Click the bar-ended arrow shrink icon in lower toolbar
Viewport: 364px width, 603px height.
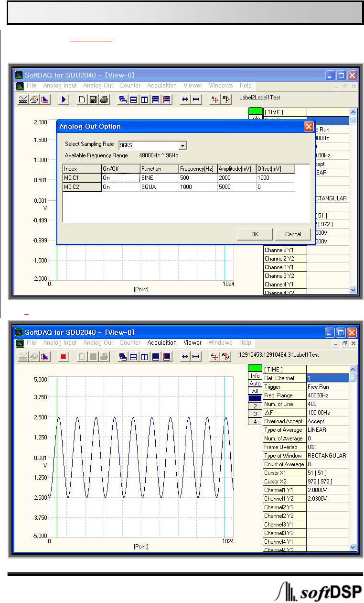[x=195, y=357]
